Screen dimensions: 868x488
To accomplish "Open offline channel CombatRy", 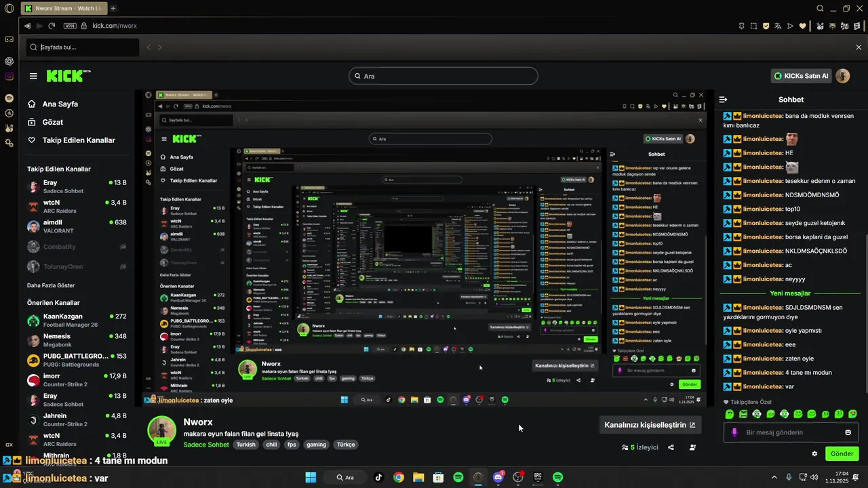I will (77, 247).
